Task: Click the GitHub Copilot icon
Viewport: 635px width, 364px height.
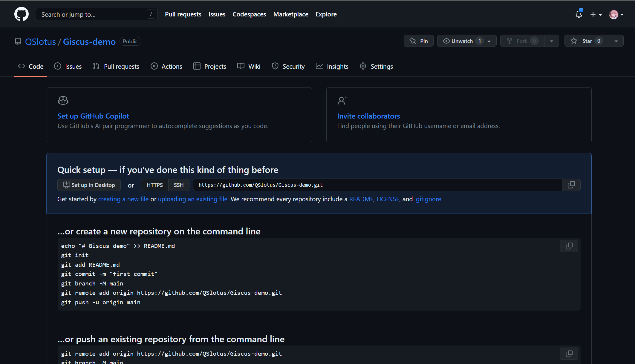Action: point(63,100)
